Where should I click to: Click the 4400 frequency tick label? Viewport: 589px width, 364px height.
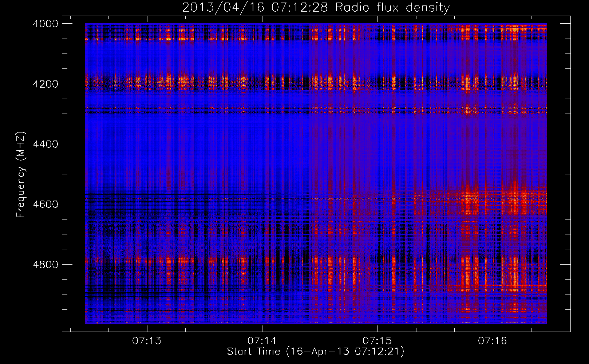pos(46,144)
